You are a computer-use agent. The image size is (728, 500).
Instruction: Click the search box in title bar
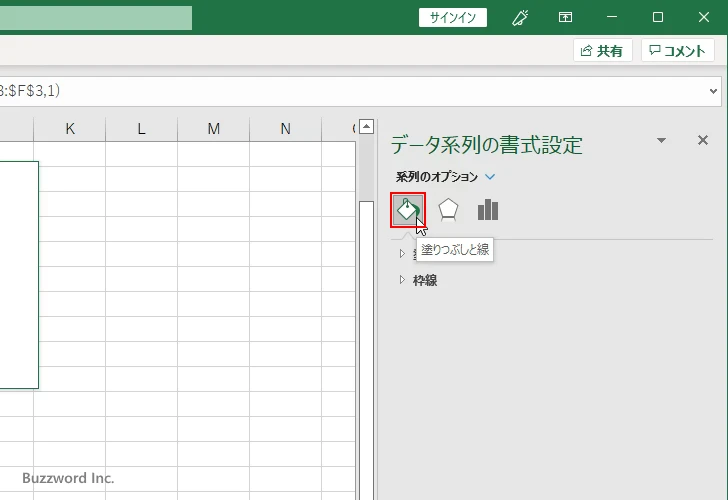tap(96, 18)
